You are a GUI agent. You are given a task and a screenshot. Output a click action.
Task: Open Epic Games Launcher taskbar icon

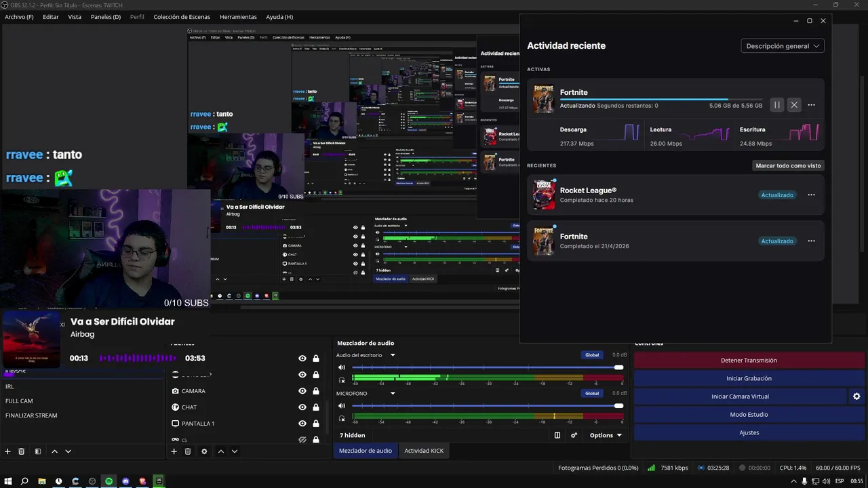[x=159, y=481]
